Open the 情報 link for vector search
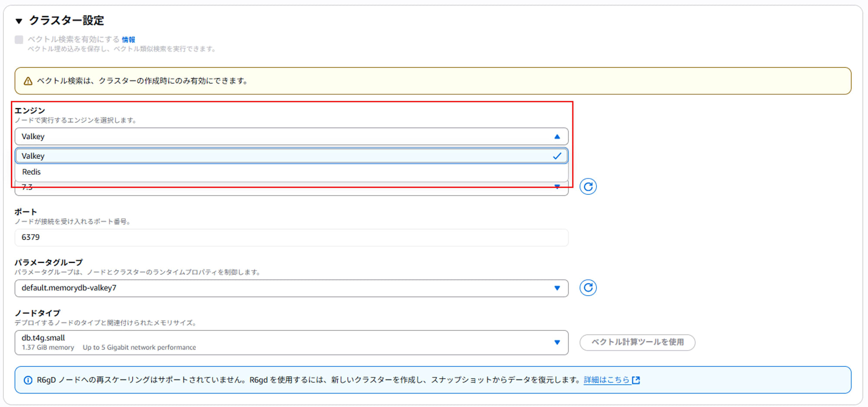 click(x=128, y=40)
